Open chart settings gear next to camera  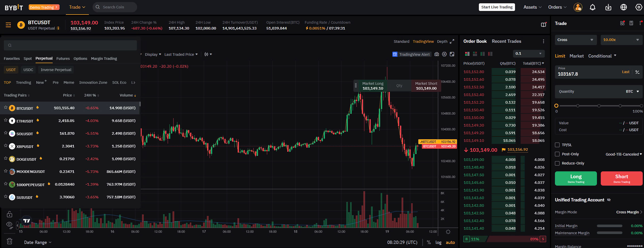pyautogui.click(x=444, y=54)
